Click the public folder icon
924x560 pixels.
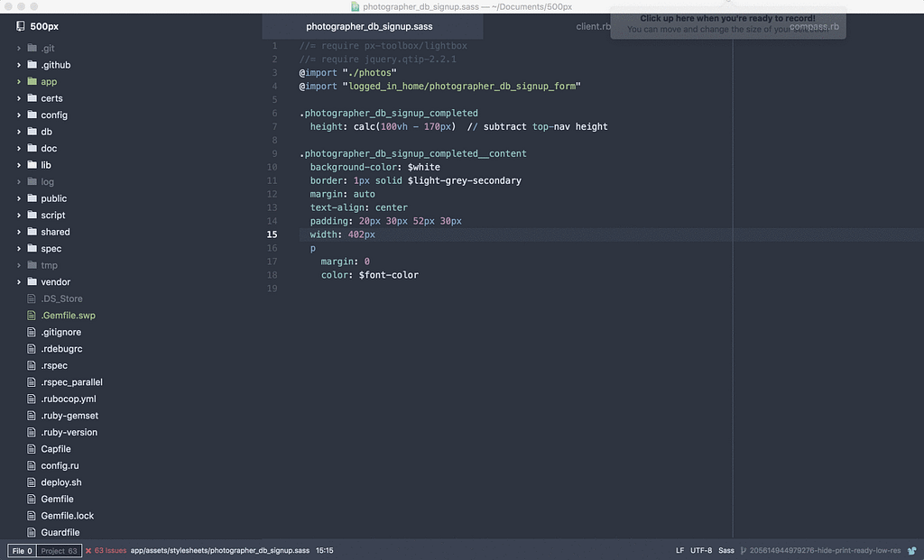pyautogui.click(x=32, y=198)
